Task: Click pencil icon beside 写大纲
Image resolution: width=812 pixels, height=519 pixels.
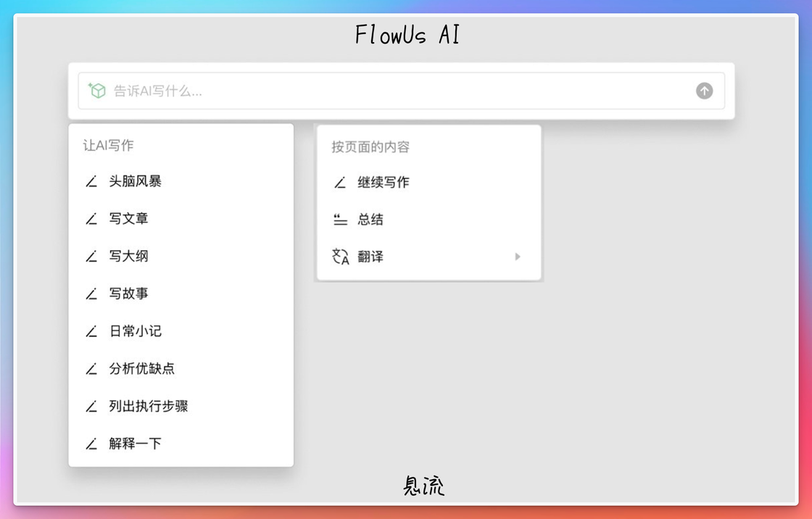Action: (91, 256)
